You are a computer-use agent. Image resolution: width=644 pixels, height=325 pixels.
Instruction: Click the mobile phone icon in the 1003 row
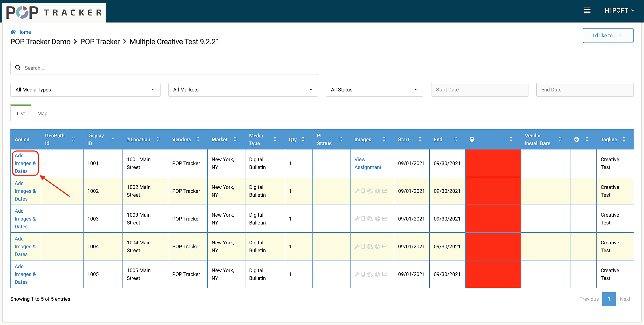pyautogui.click(x=363, y=219)
